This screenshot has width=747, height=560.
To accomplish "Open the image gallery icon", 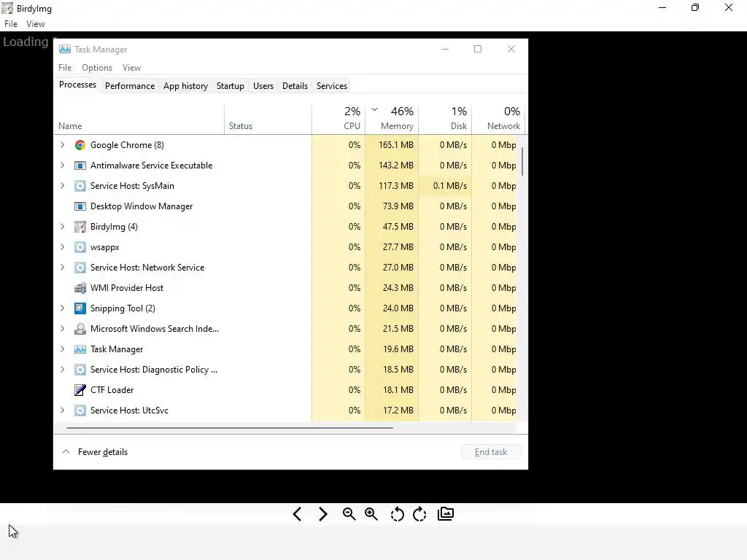I will pos(446,514).
